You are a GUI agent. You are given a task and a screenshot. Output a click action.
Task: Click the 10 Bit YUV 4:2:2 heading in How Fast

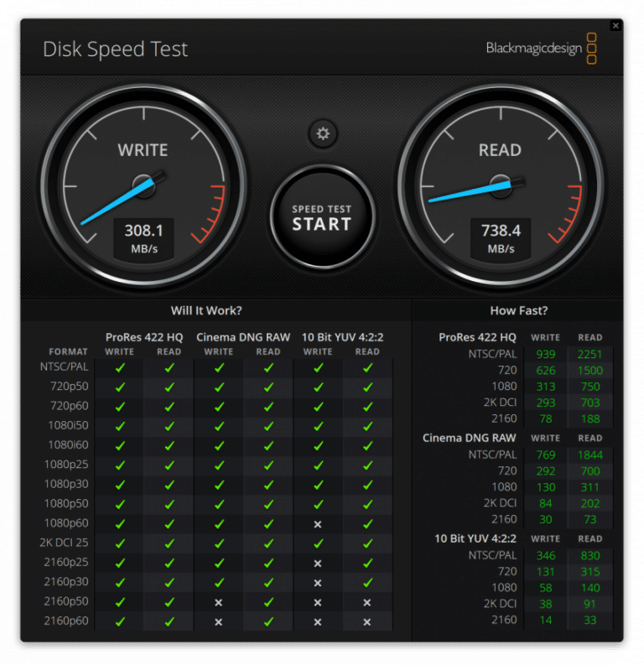pyautogui.click(x=475, y=538)
